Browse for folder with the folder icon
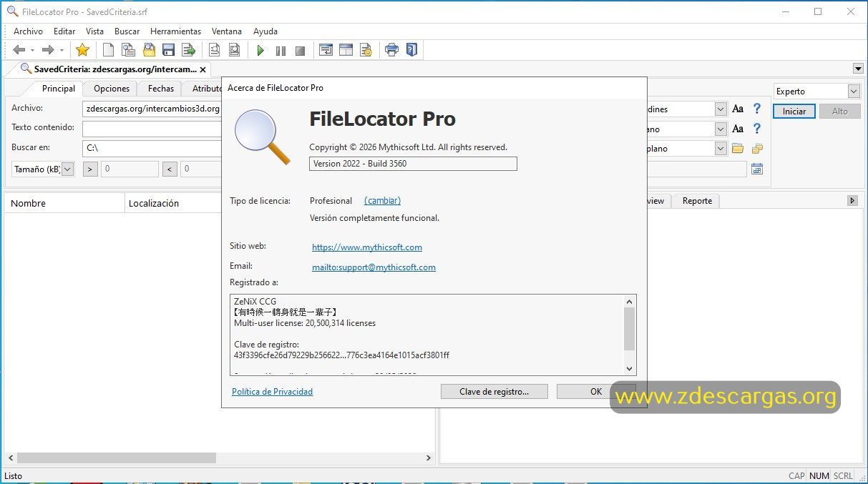Image resolution: width=868 pixels, height=484 pixels. [738, 149]
